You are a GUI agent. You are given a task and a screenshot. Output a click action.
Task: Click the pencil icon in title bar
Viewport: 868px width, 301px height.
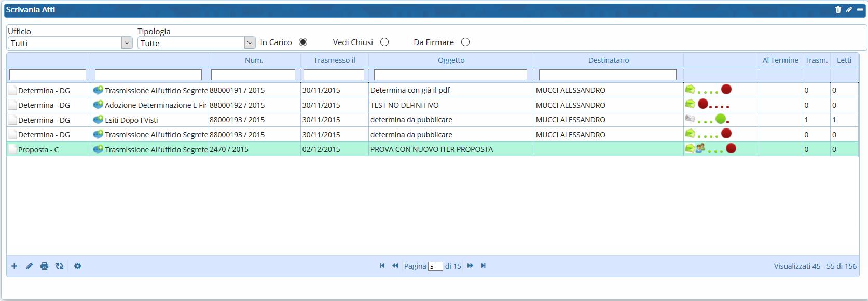[849, 10]
